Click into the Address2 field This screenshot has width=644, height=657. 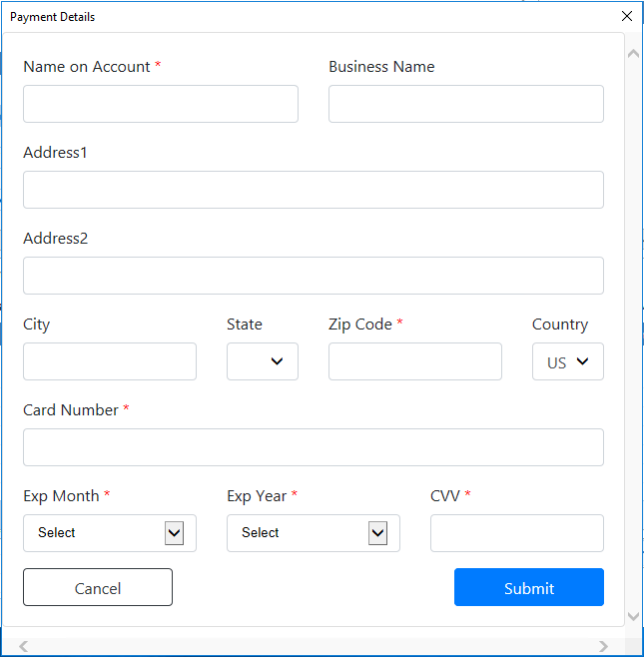click(x=314, y=276)
